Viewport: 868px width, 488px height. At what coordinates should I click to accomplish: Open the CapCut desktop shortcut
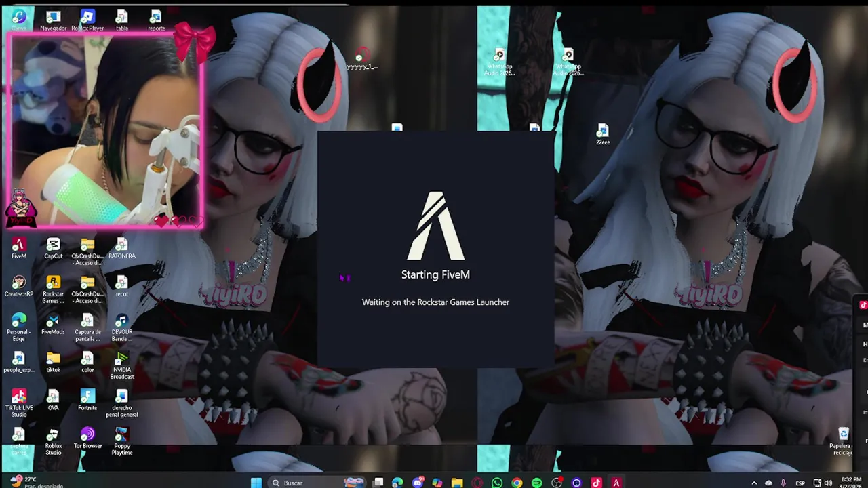click(x=53, y=248)
